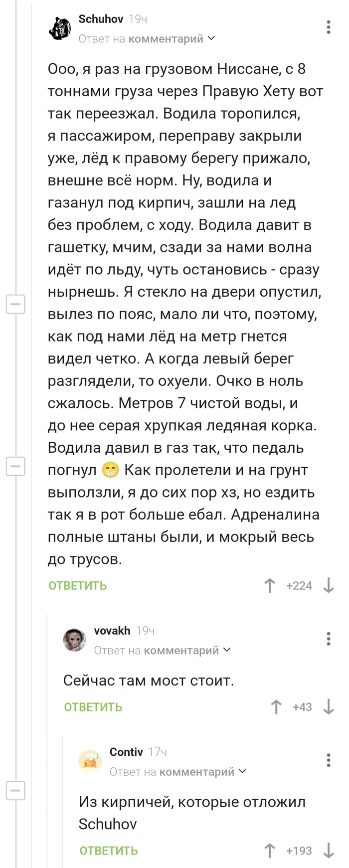Upvote Schuhov's long comment

[x=270, y=585]
